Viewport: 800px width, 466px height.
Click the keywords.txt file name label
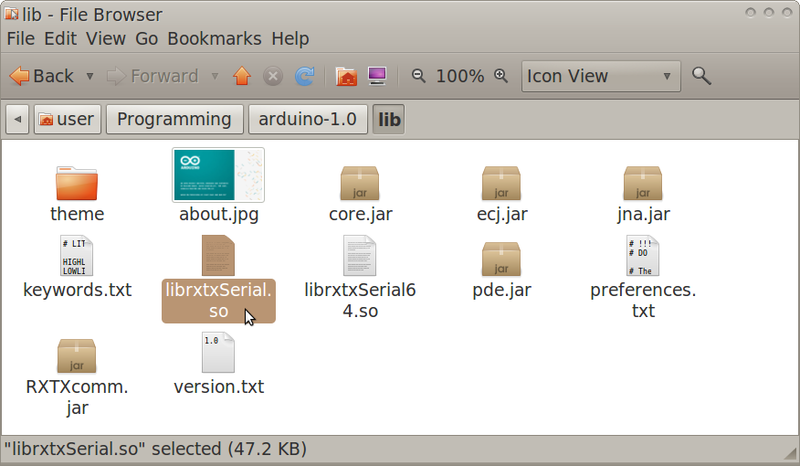click(x=77, y=290)
